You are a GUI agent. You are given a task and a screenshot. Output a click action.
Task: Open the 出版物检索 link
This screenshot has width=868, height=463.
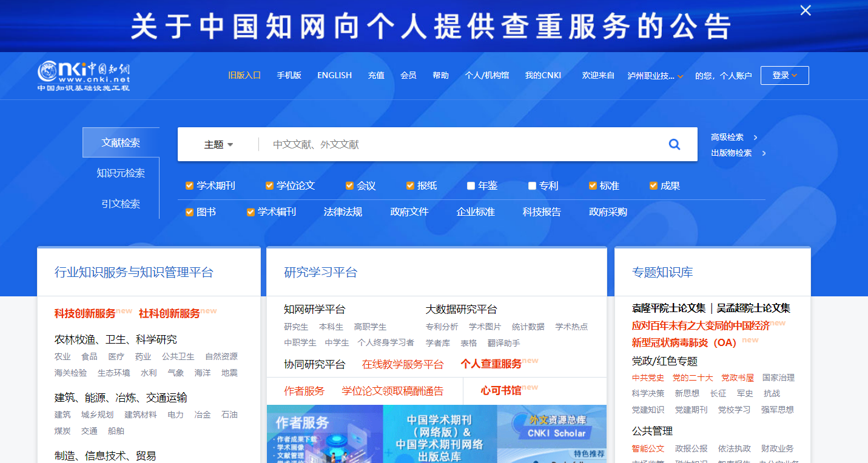731,153
